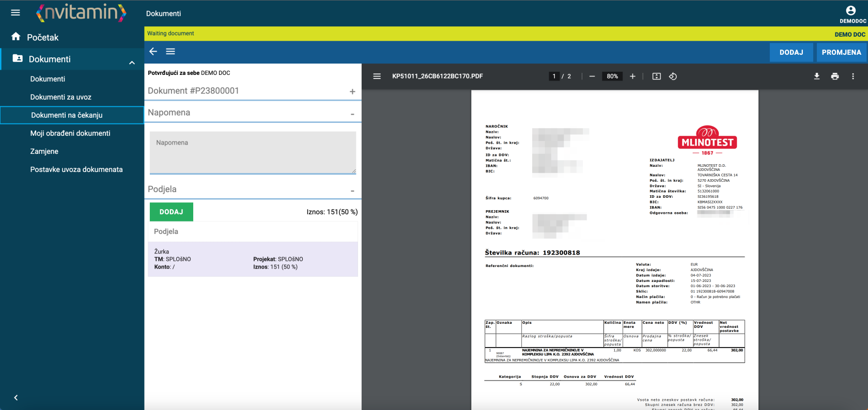Click the green DODAJ button

(x=171, y=212)
